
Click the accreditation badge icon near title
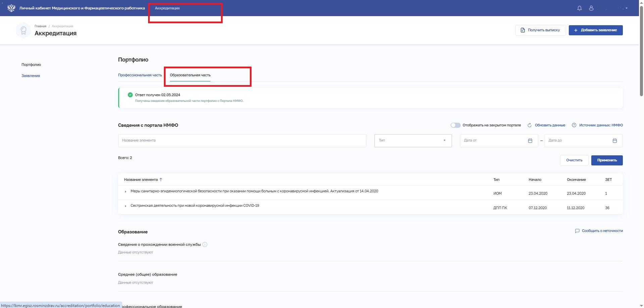pyautogui.click(x=24, y=30)
